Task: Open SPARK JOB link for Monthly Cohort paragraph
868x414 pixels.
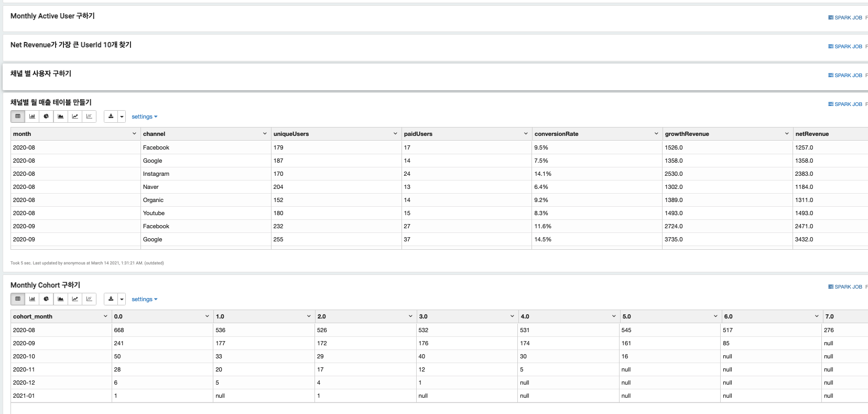Action: 845,286
